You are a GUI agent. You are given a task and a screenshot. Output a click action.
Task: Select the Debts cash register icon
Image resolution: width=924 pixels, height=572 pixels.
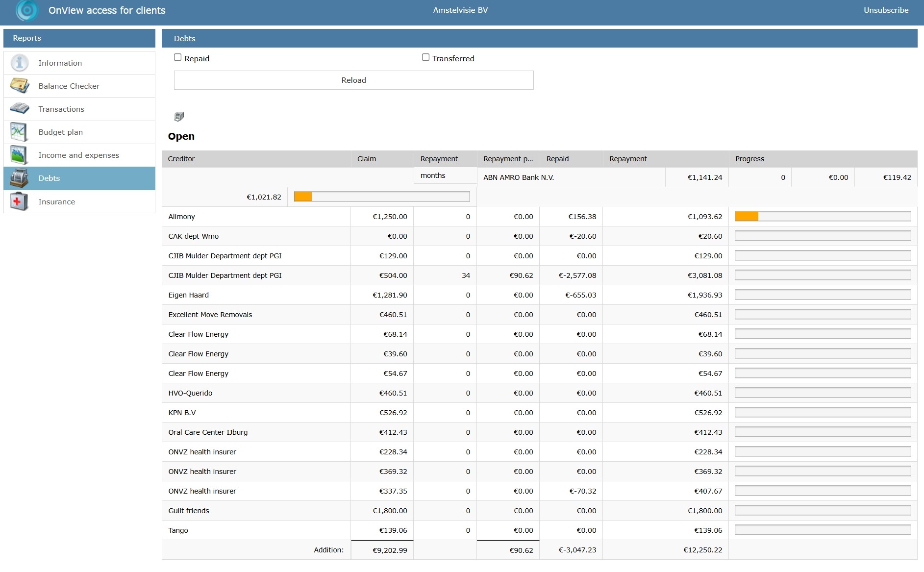[20, 178]
